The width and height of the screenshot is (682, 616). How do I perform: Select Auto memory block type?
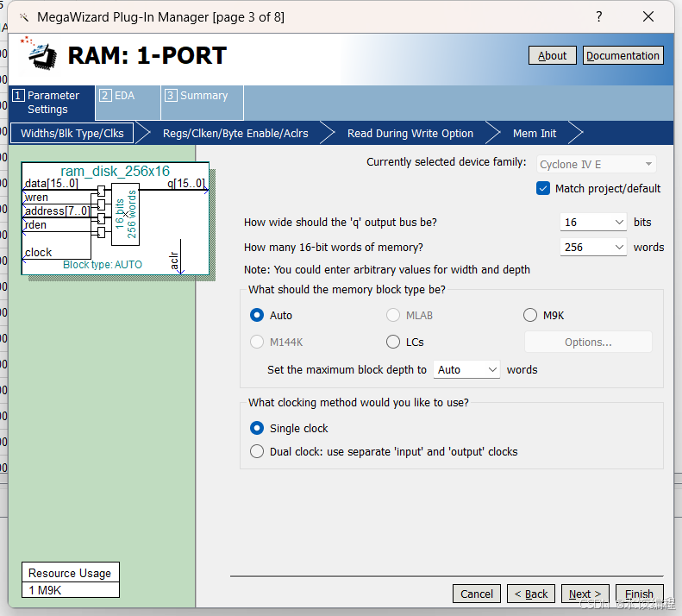coord(257,315)
